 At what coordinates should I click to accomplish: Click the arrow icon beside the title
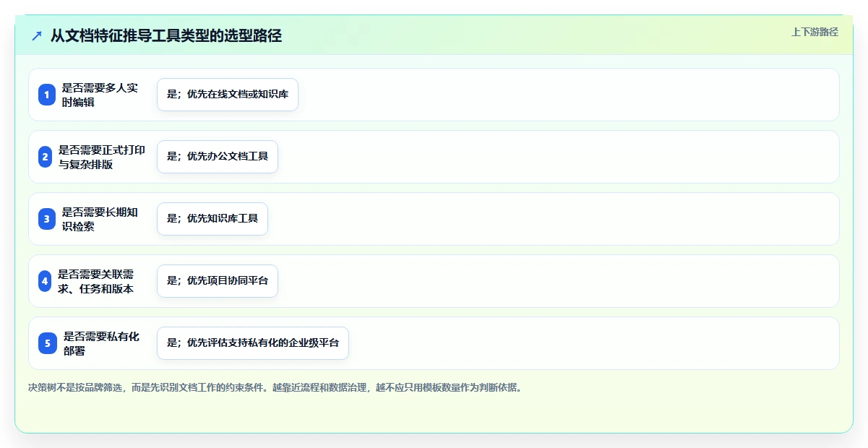[x=37, y=35]
